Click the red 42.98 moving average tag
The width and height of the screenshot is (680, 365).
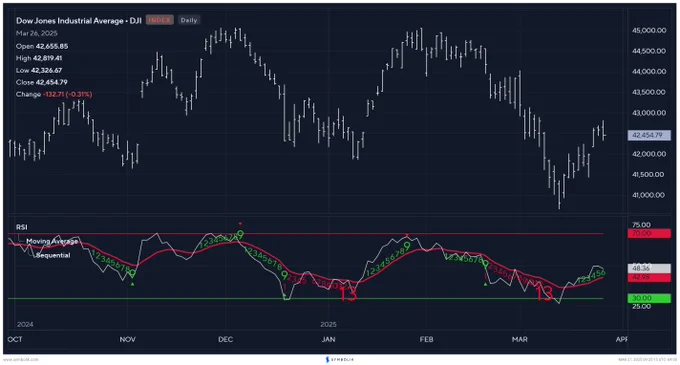tap(649, 277)
